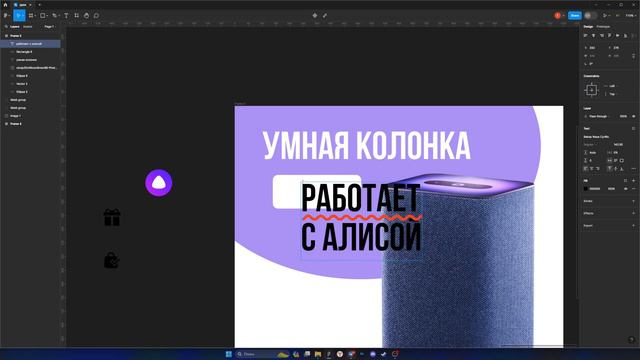Select the Hand tool
This screenshot has width=640, height=360.
[x=87, y=16]
